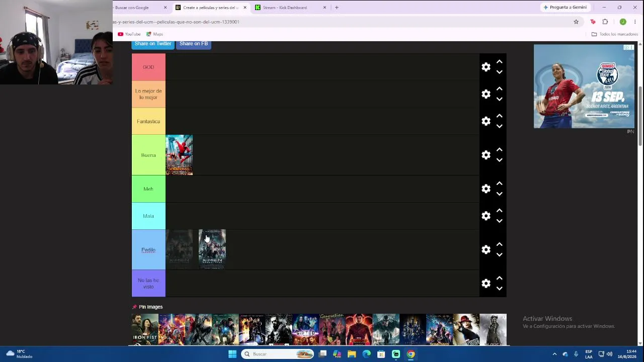
Task: Open the Windows Start menu
Action: coord(232,354)
